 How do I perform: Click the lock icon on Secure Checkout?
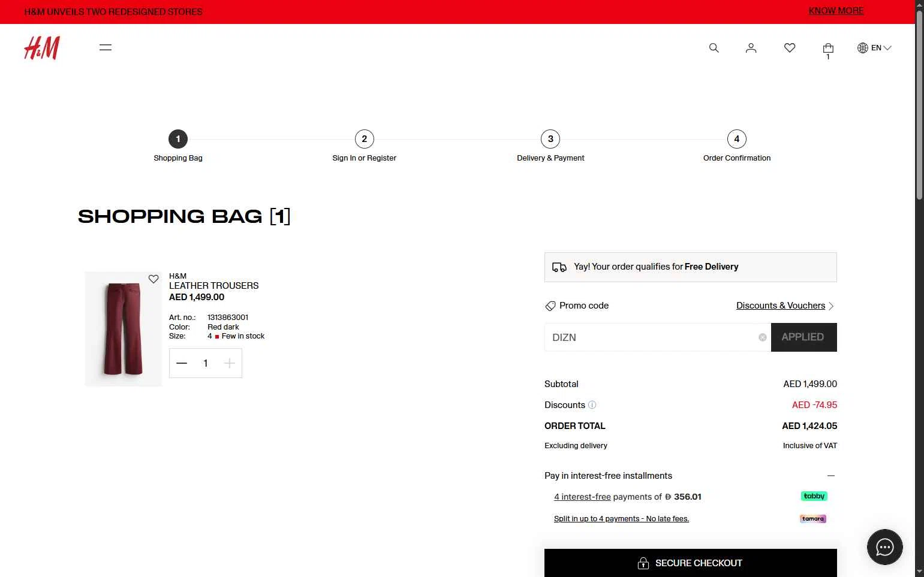click(x=643, y=563)
